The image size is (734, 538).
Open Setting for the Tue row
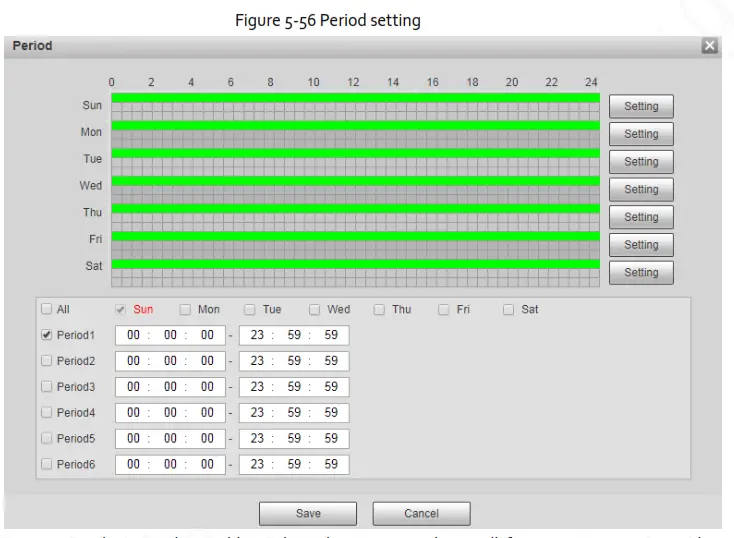click(x=641, y=162)
